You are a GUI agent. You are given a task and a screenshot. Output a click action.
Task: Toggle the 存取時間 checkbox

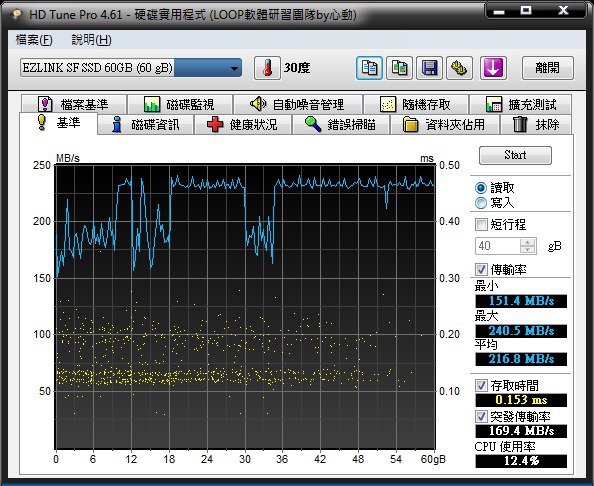(481, 386)
